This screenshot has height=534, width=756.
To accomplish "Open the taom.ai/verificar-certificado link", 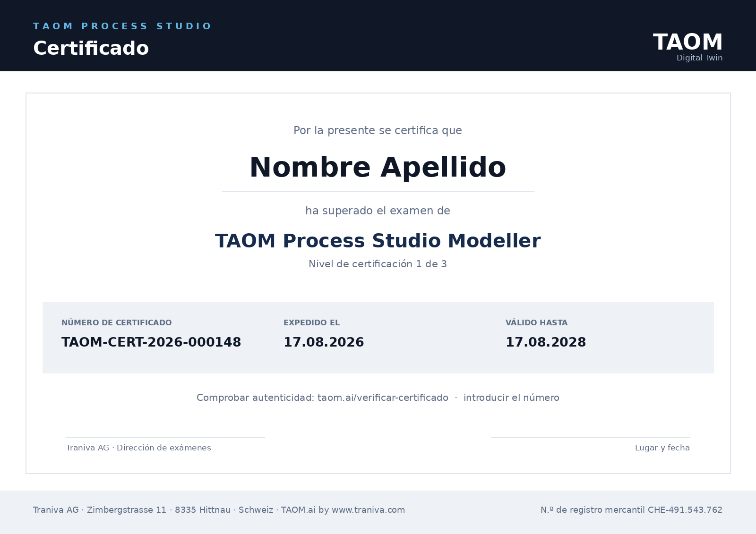I will tap(383, 398).
